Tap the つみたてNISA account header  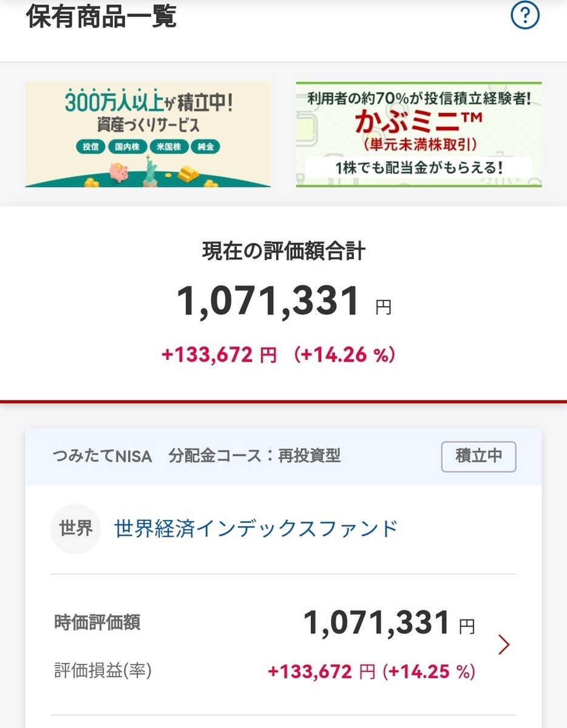pos(283,457)
